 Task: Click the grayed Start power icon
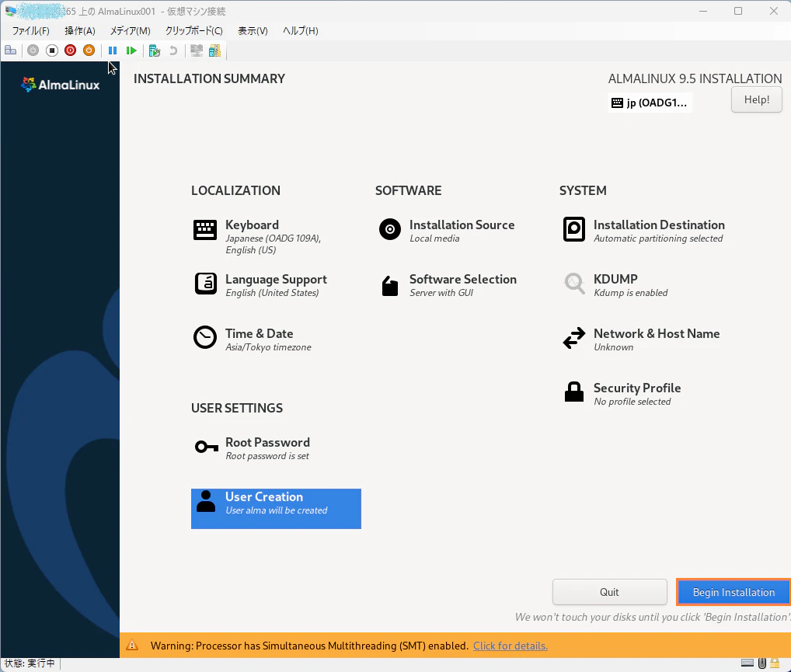tap(33, 50)
